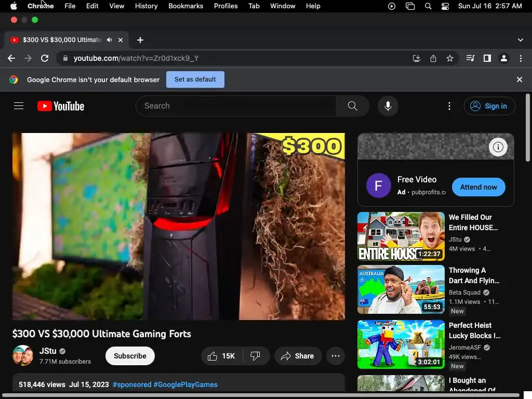Click the ad info icon
Viewport: 532px width, 399px height.
click(x=498, y=147)
